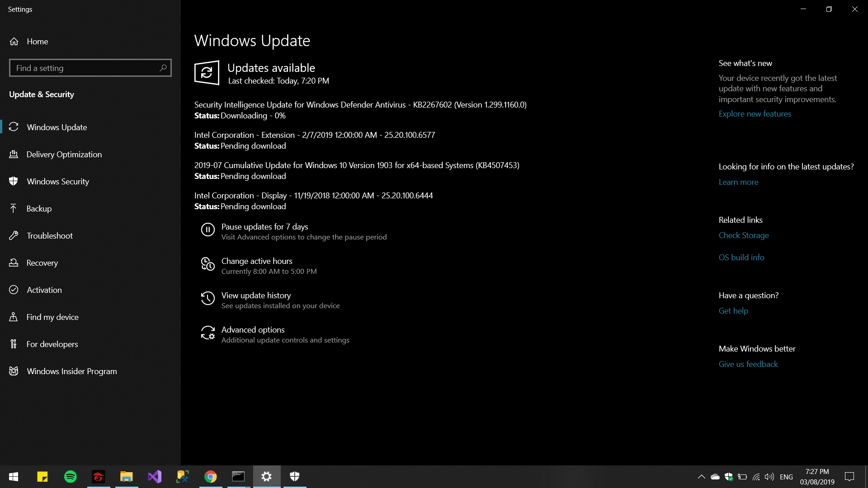The image size is (868, 488).
Task: Click the active hours clock icon
Action: [208, 264]
